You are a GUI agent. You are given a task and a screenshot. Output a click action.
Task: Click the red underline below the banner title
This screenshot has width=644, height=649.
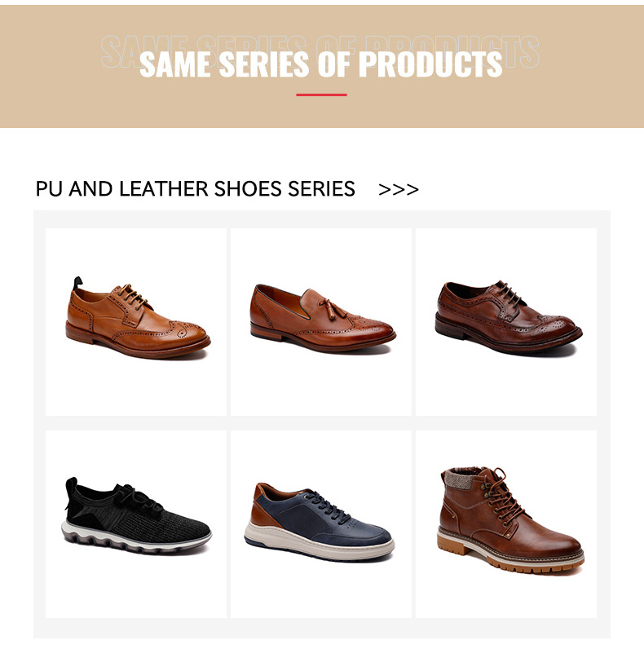point(321,95)
